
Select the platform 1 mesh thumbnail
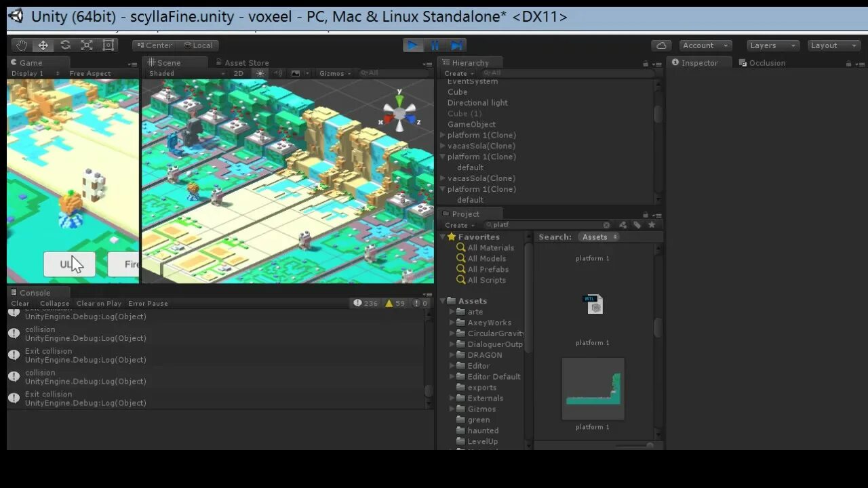coord(593,389)
